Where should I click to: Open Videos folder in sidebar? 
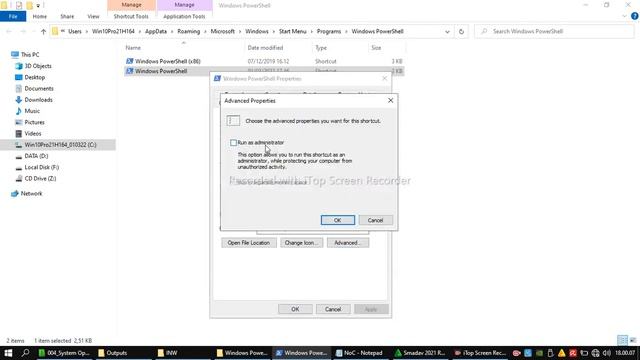(33, 133)
